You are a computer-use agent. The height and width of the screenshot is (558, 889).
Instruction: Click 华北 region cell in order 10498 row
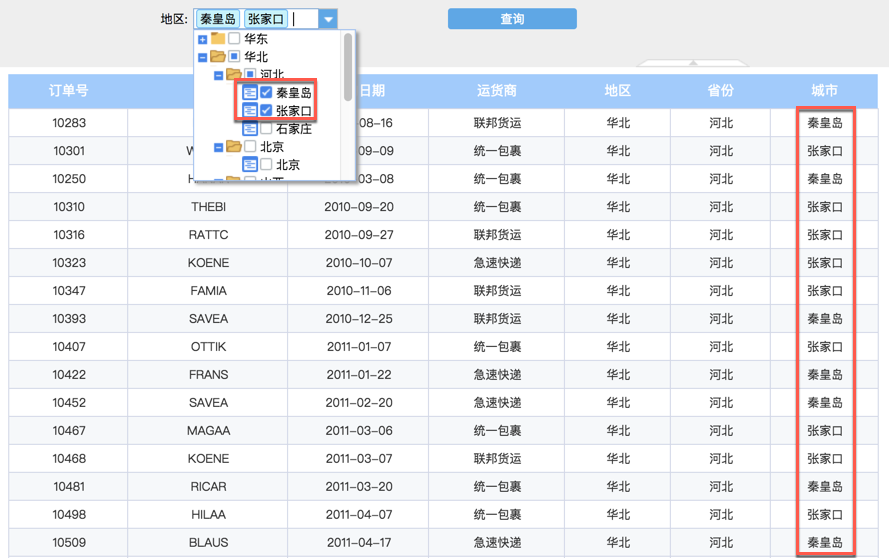(x=617, y=515)
